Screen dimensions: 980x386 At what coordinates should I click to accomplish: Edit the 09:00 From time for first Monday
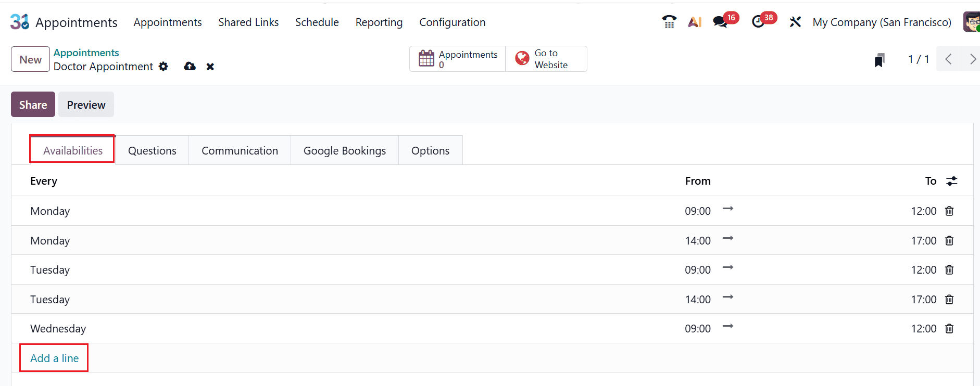[x=698, y=211]
